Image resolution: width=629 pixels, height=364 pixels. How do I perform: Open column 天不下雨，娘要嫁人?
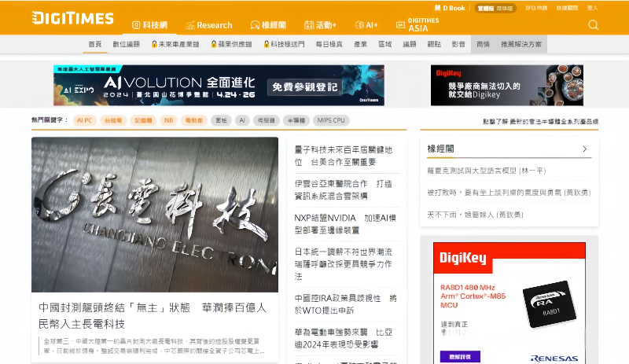point(475,215)
